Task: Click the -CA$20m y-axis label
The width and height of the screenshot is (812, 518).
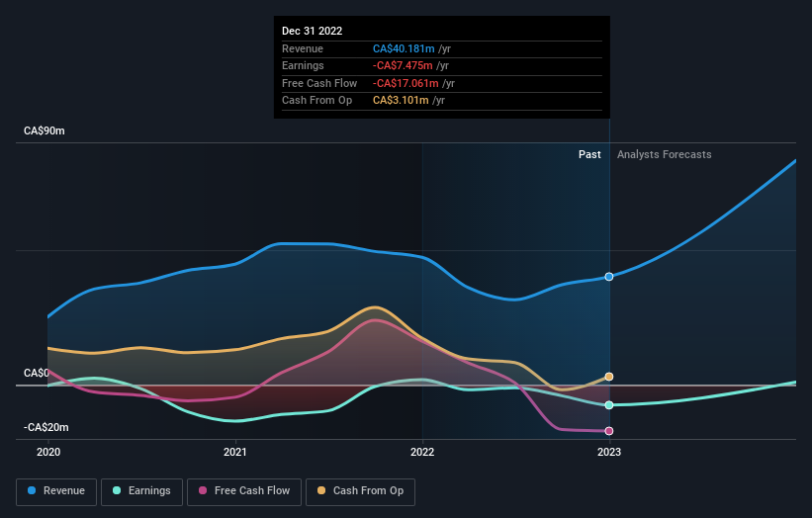Action: [x=46, y=427]
